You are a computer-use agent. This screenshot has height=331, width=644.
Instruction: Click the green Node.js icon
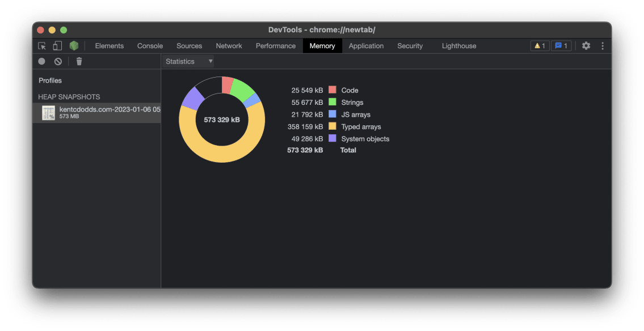pyautogui.click(x=74, y=46)
